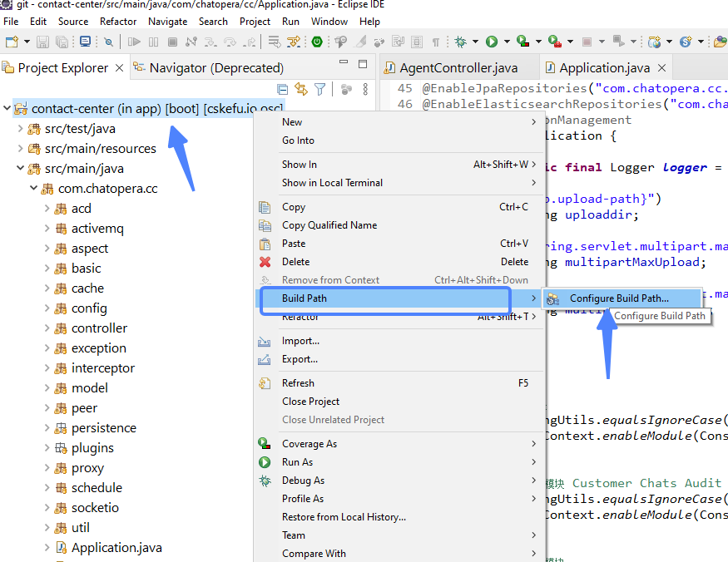
Task: Toggle Show Whitespace Characters pilcrow icon
Action: [435, 42]
